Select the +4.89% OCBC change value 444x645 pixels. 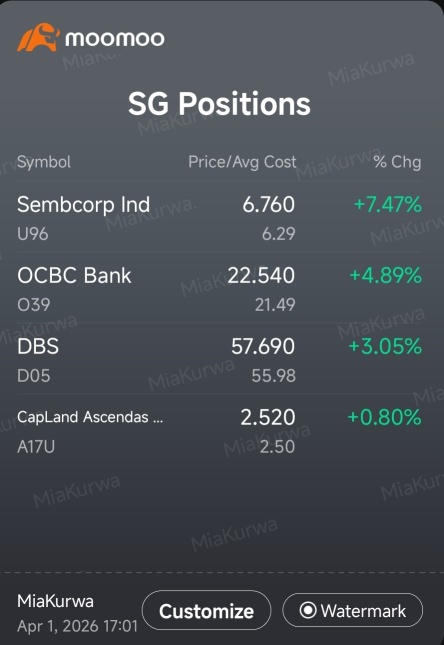point(386,275)
